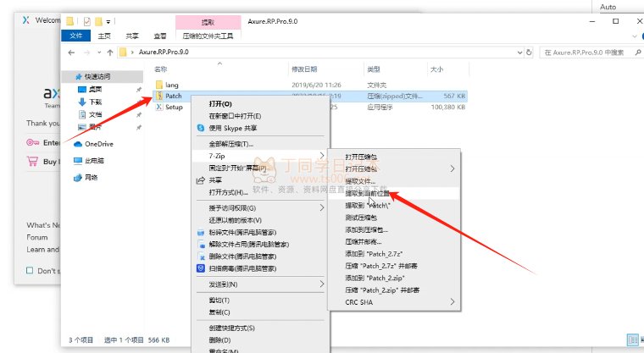Switch to details view icon in the status bar

click(632, 339)
